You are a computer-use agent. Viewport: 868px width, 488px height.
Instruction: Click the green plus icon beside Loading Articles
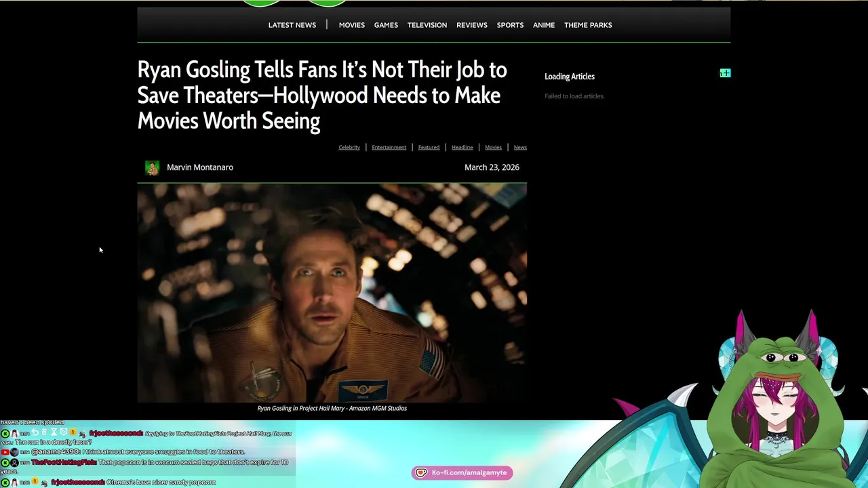725,73
